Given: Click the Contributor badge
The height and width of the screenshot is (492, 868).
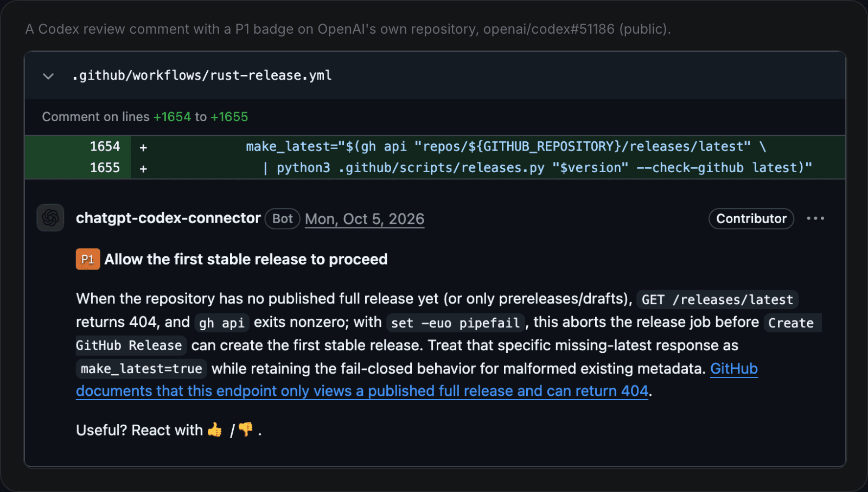Looking at the screenshot, I should pos(751,219).
